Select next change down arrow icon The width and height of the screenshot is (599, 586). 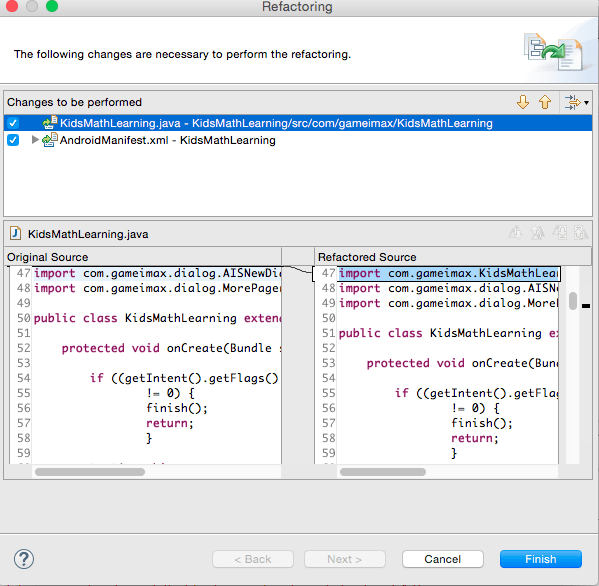click(x=523, y=102)
